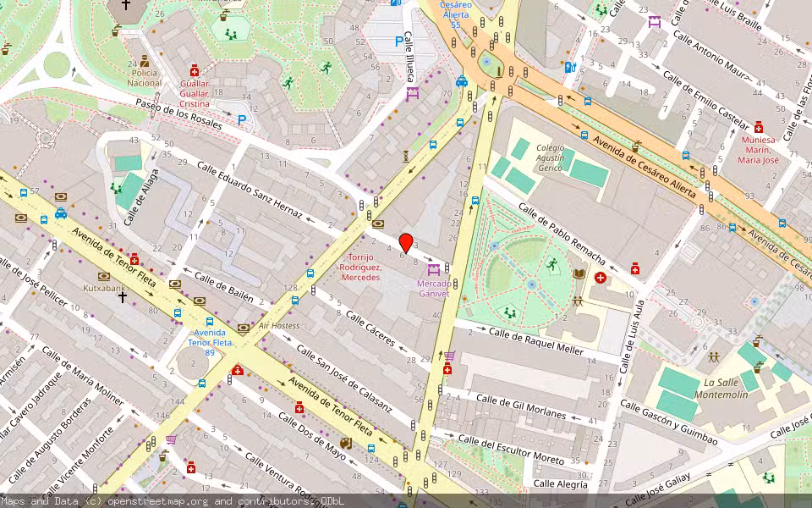Click a blue bus stop icon on Avenida Tenor Fleta

coord(177,312)
